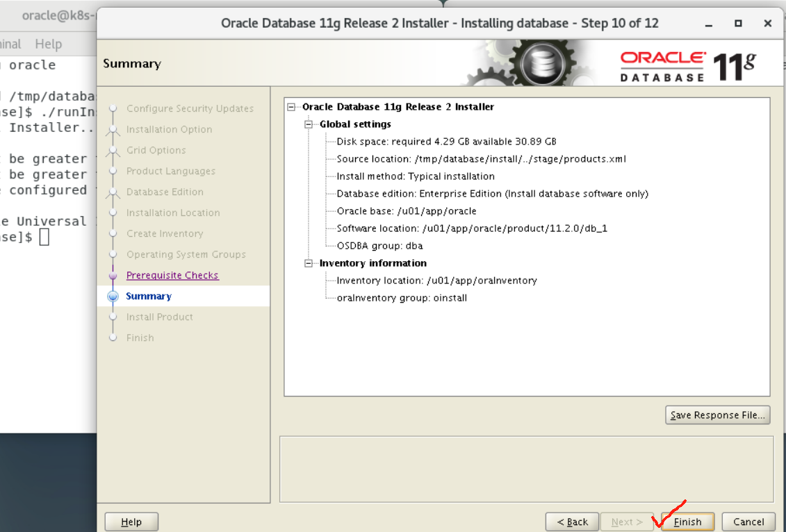The height and width of the screenshot is (532, 786).
Task: Click the Configure Security Updates bullet icon
Action: 113,108
